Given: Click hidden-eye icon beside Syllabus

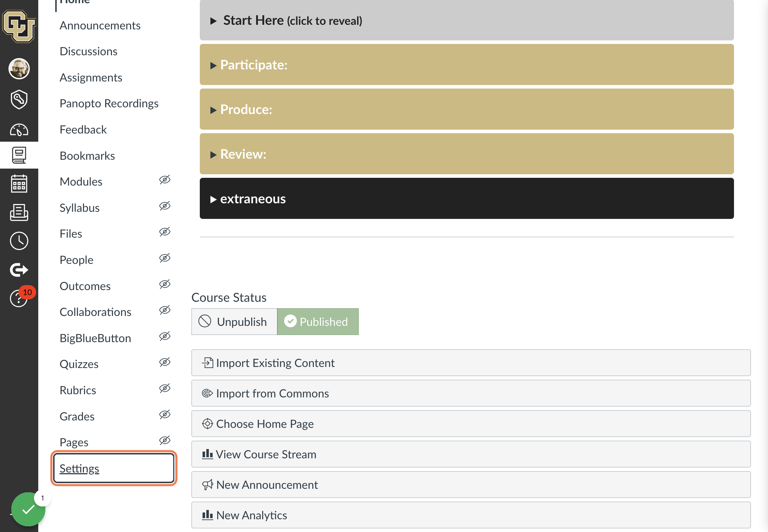Looking at the screenshot, I should [165, 206].
